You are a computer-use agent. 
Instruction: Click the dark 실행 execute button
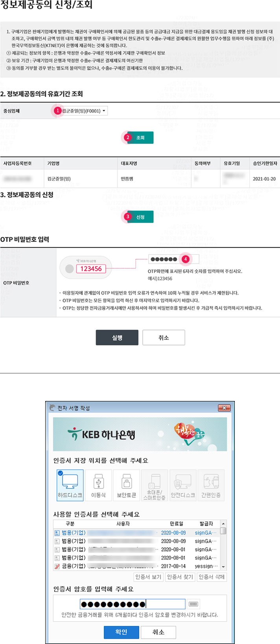coord(117,338)
